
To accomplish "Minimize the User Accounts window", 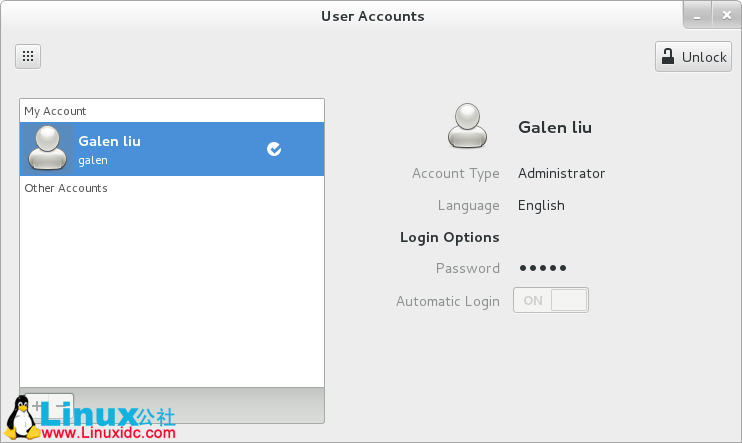I will tap(696, 16).
